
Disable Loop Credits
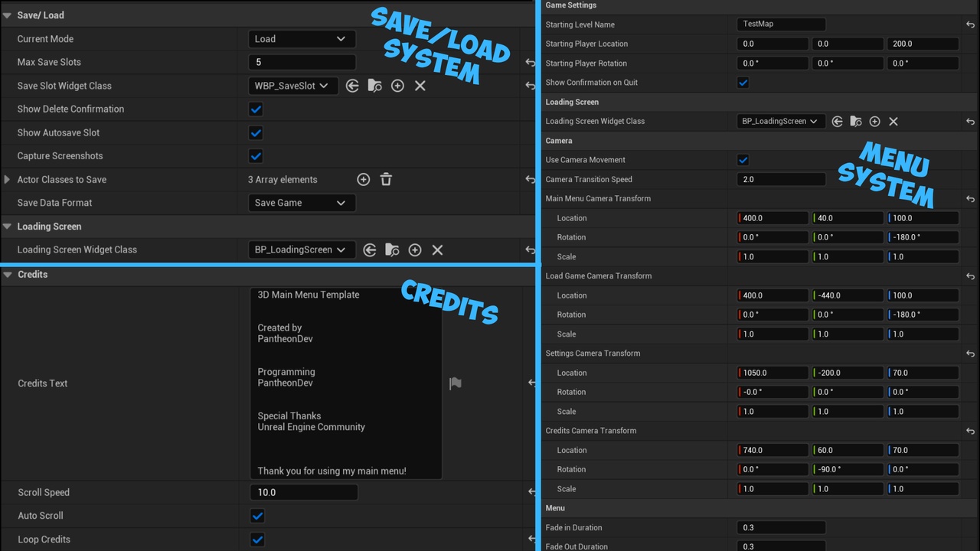(258, 540)
